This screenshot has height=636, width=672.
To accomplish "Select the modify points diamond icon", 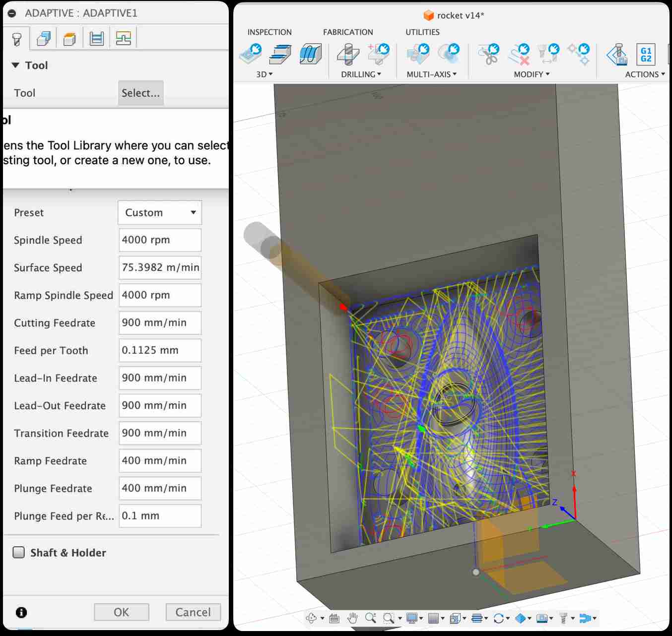I will (x=579, y=54).
